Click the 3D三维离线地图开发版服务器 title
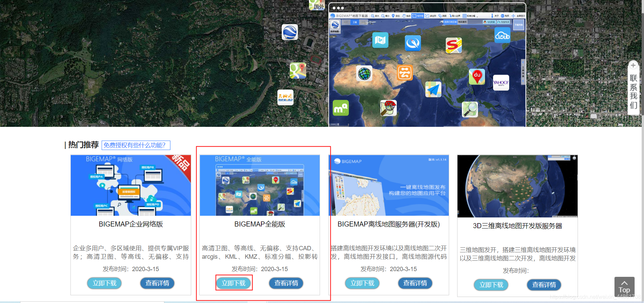The image size is (644, 303). coord(518,226)
